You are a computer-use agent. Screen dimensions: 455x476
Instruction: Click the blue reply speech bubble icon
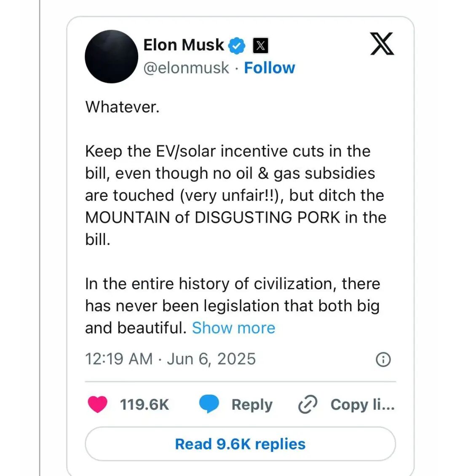click(x=209, y=405)
